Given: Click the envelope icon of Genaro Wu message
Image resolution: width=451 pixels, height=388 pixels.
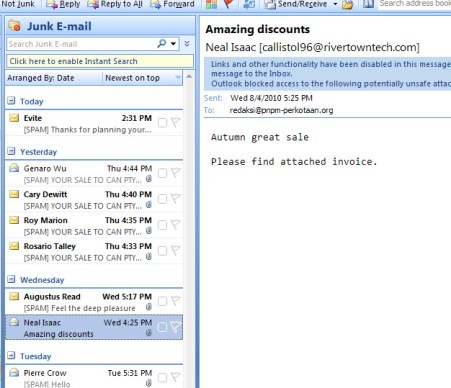Looking at the screenshot, I should pos(14,168).
